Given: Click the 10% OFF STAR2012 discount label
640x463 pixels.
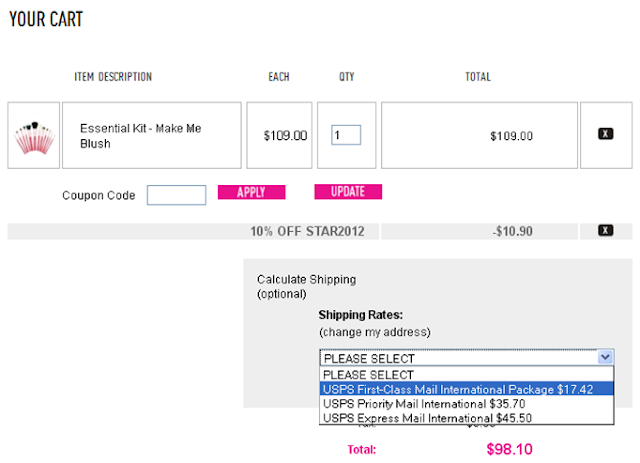Looking at the screenshot, I should [307, 232].
